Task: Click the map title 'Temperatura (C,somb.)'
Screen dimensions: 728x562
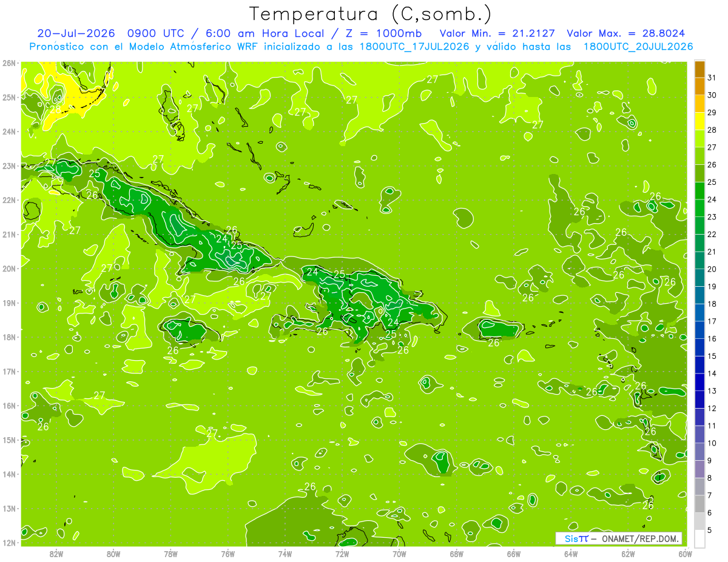Action: click(x=371, y=15)
